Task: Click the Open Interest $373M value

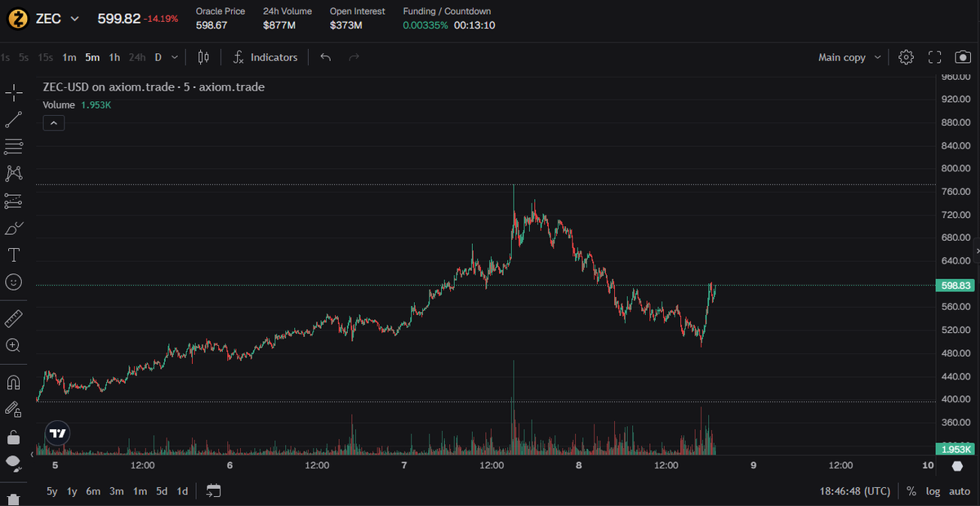Action: (346, 25)
